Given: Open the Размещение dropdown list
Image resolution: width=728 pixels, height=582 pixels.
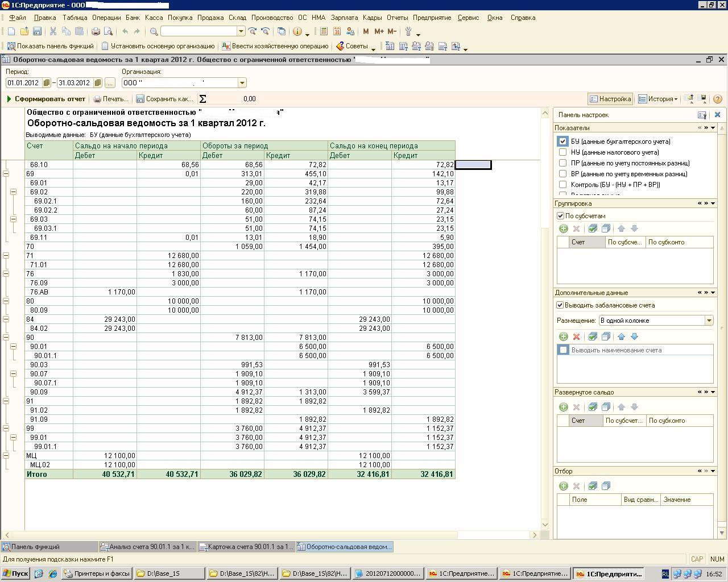Looking at the screenshot, I should point(709,321).
